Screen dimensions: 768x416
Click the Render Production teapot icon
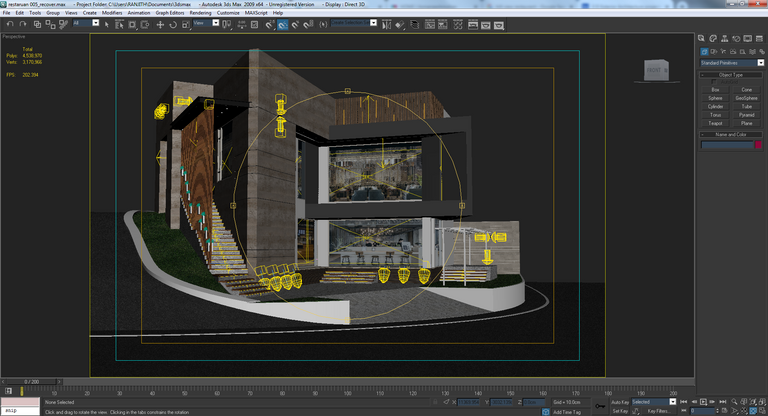point(499,24)
